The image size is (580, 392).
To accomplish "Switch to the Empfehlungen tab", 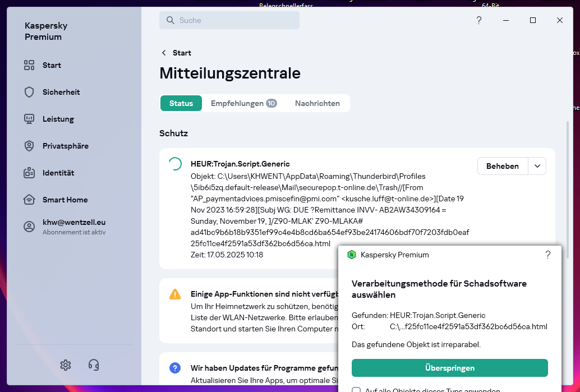I will click(244, 103).
